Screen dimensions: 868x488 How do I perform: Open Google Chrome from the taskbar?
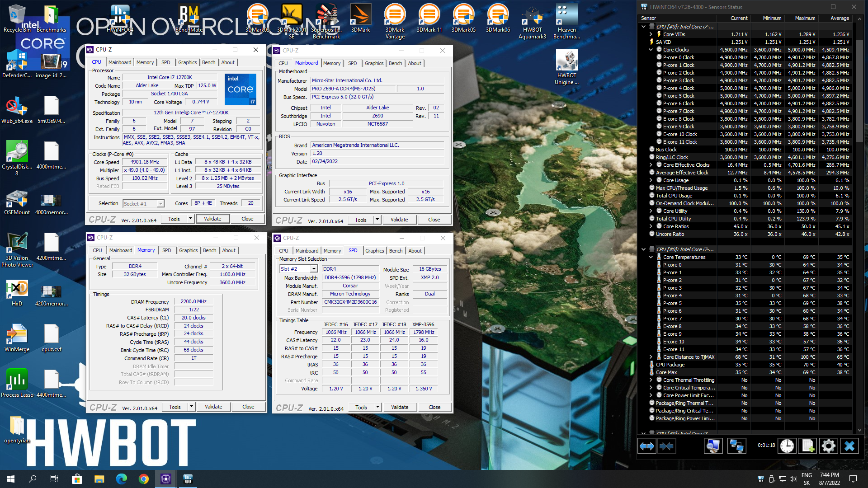click(x=143, y=479)
